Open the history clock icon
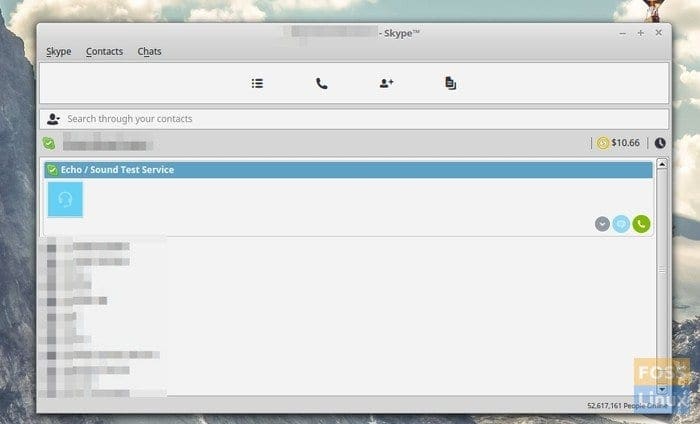 [x=660, y=143]
